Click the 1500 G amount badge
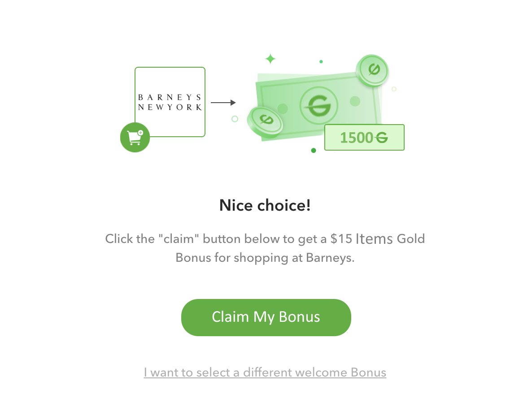 tap(364, 137)
